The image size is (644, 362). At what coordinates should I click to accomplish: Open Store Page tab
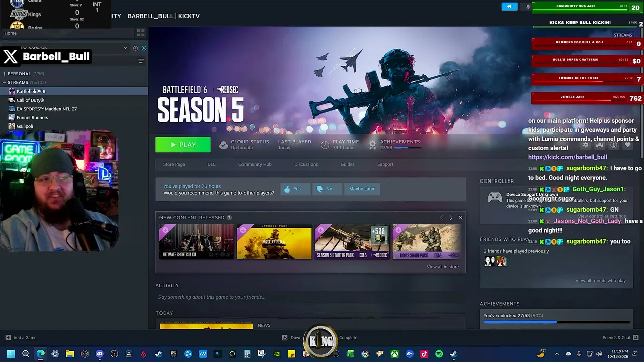tap(174, 164)
